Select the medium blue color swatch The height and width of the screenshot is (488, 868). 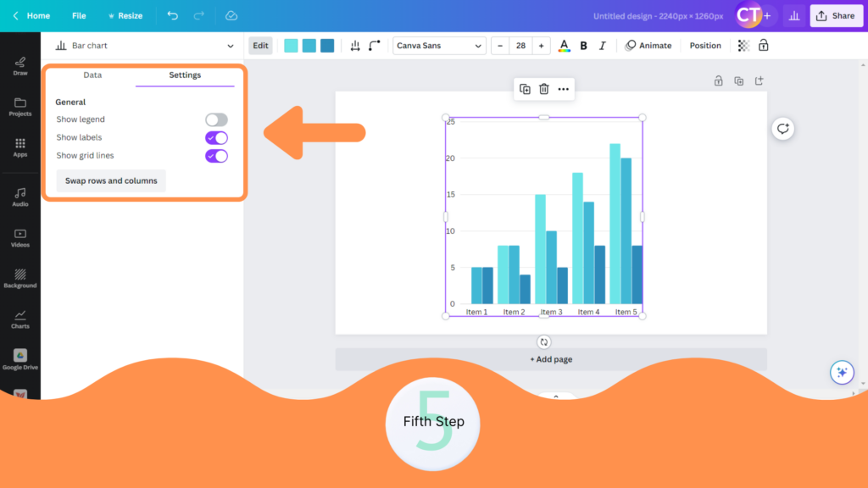[x=309, y=46]
